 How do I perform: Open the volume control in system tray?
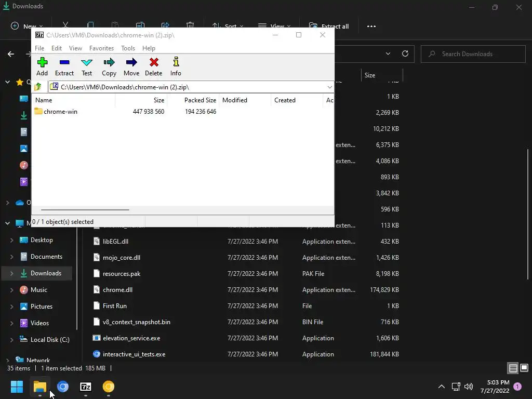point(469,387)
